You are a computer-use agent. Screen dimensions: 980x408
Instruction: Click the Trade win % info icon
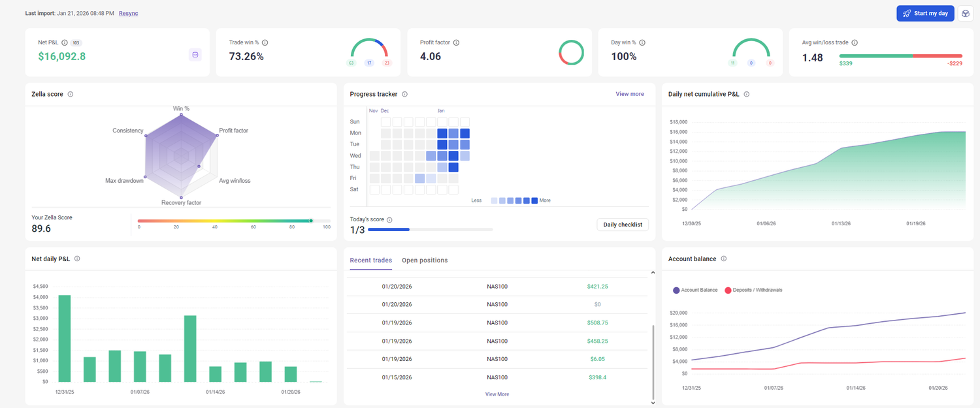265,42
